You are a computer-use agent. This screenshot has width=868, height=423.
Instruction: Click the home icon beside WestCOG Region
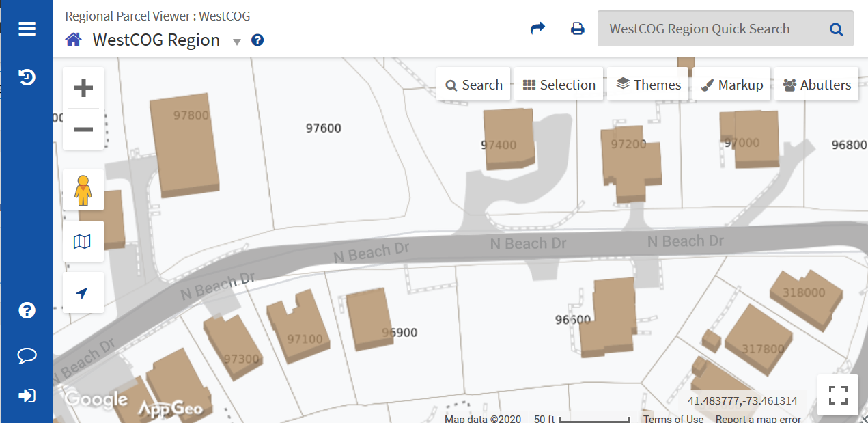(73, 40)
